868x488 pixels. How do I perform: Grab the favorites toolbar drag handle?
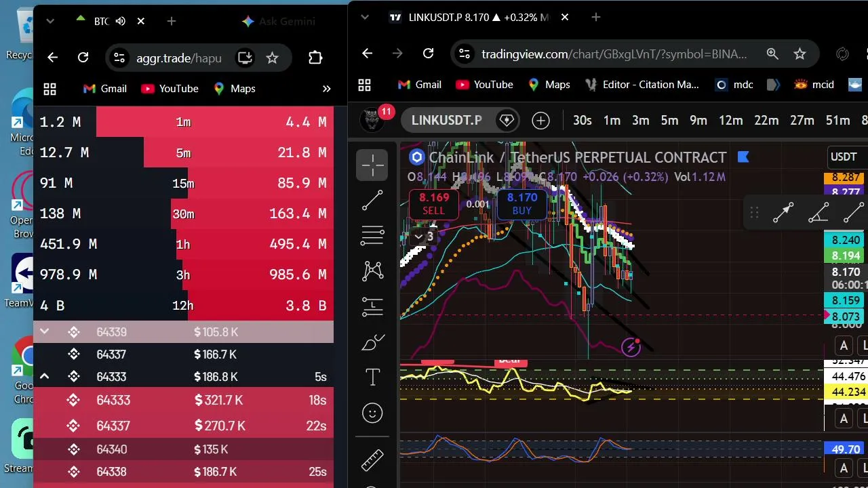(x=754, y=213)
